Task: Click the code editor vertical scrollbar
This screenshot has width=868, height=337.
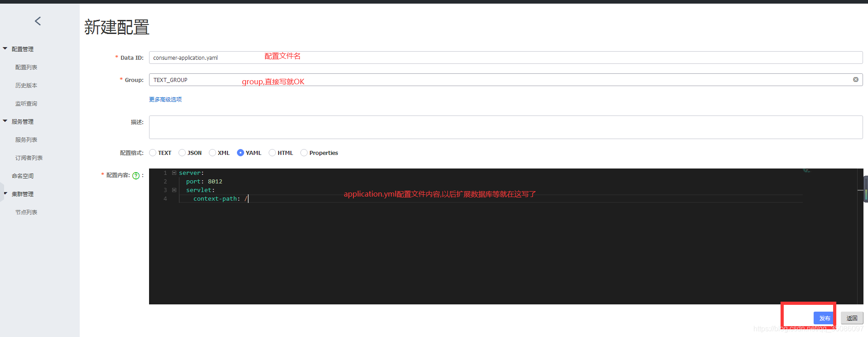Action: point(860,236)
